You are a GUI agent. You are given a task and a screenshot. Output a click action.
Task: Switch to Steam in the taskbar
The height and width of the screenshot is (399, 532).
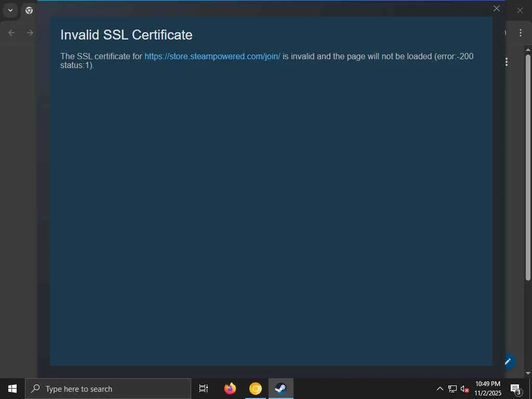[281, 389]
